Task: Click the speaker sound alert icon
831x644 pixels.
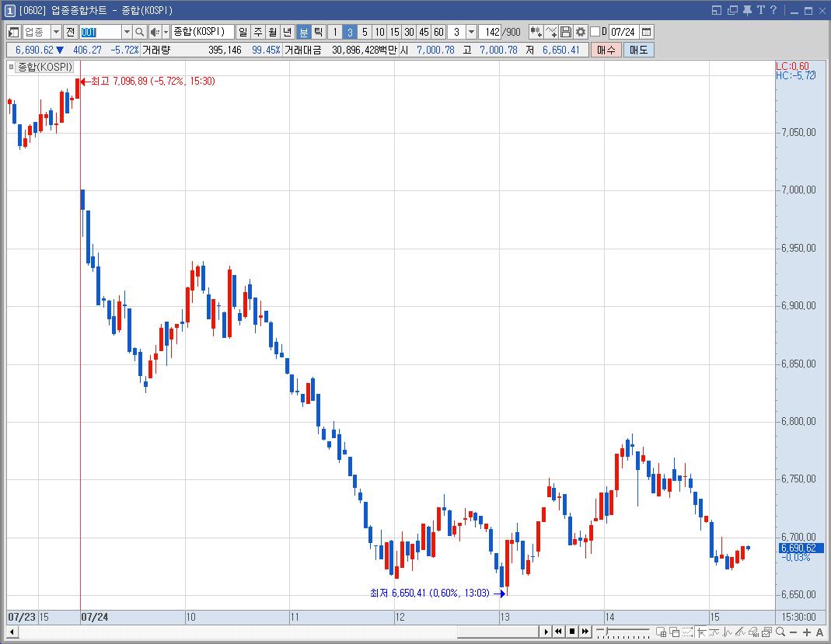Action: coord(154,32)
